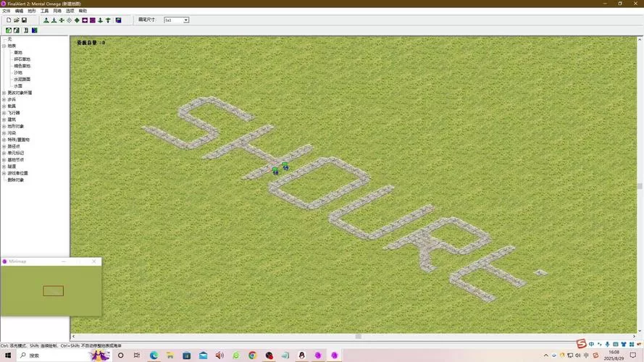Open File Explorer from taskbar

coord(170,355)
